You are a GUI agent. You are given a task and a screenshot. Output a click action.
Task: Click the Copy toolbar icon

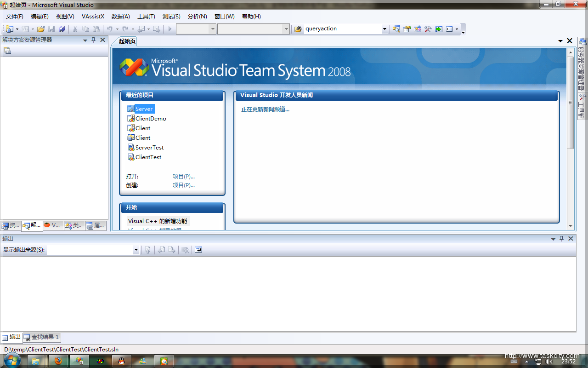pyautogui.click(x=85, y=29)
